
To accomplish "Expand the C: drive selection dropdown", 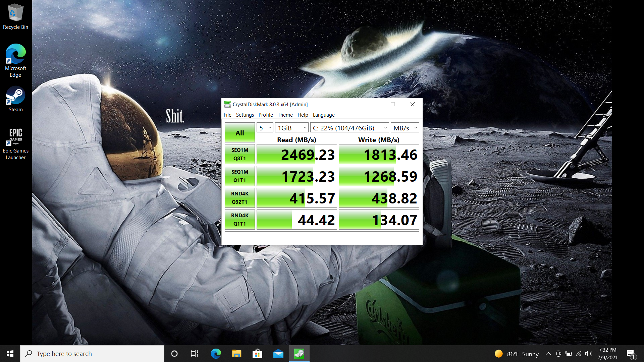I will coord(350,128).
